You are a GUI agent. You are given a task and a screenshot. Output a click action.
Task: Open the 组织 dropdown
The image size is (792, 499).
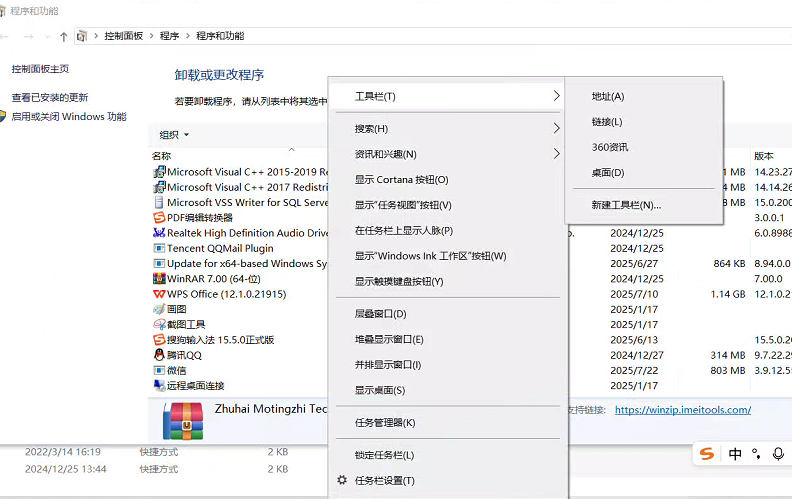click(x=174, y=135)
